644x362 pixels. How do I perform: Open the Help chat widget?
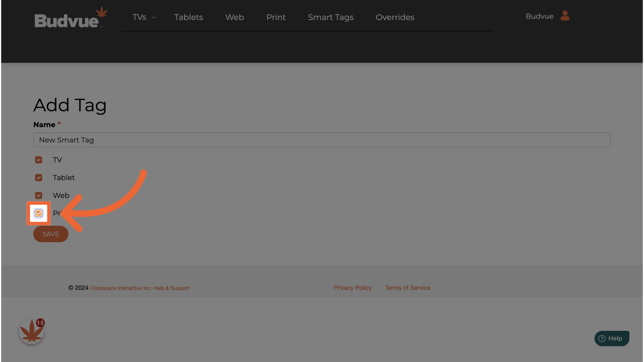(611, 338)
